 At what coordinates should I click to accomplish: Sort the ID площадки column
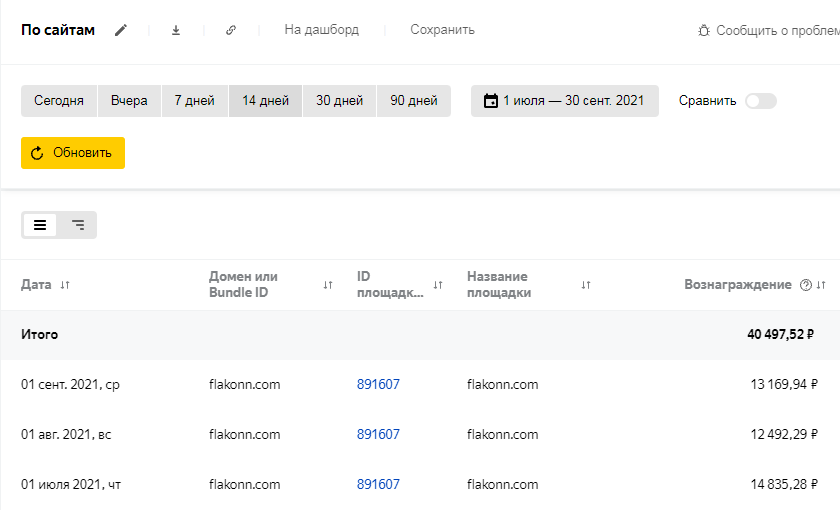coord(437,285)
